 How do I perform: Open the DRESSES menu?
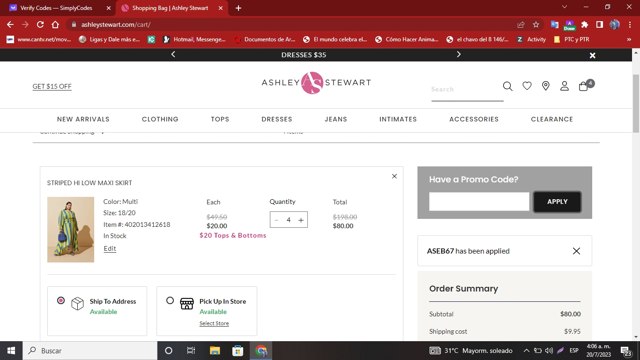(277, 119)
